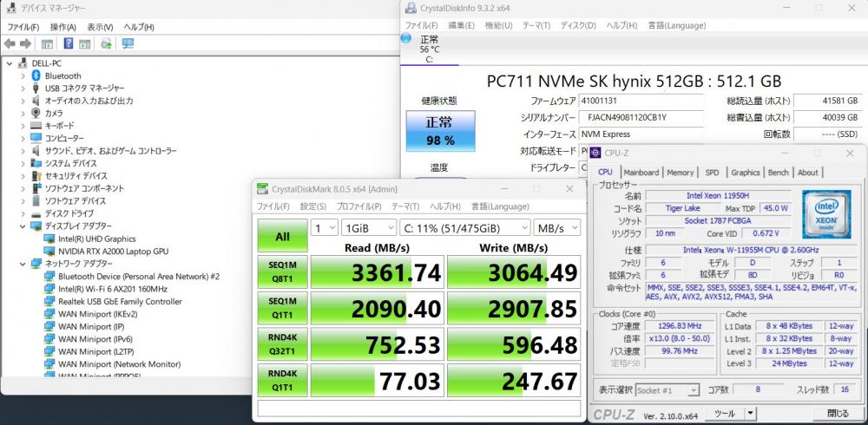Click the Bluetooth category icon
The width and height of the screenshot is (868, 425).
pyautogui.click(x=36, y=75)
